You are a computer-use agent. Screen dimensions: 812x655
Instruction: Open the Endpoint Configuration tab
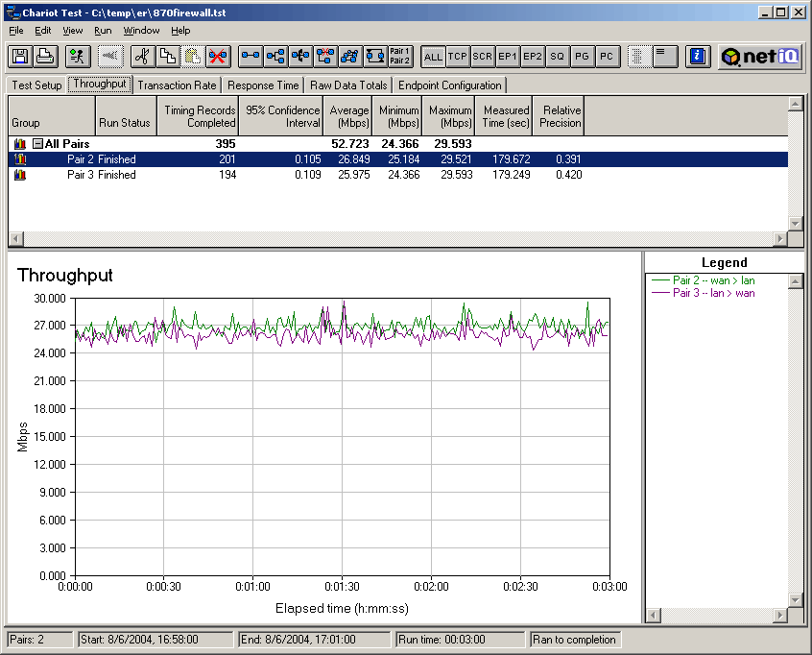[449, 85]
